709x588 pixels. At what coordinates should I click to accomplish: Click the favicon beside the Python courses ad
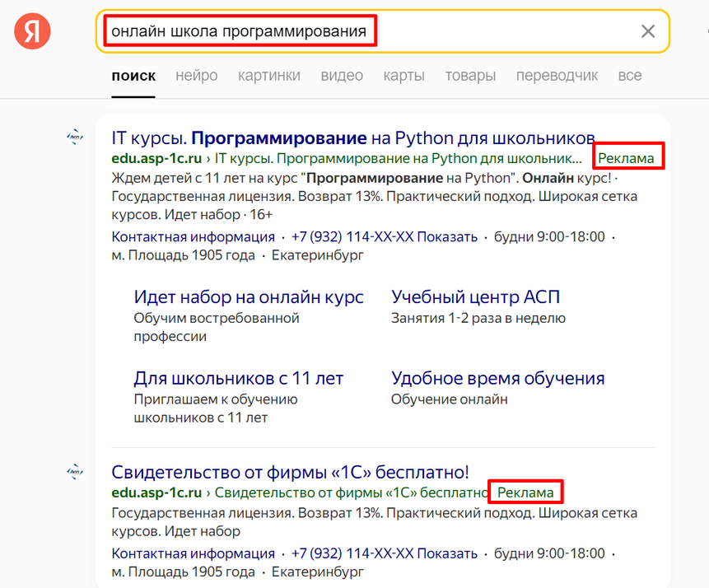coord(75,137)
